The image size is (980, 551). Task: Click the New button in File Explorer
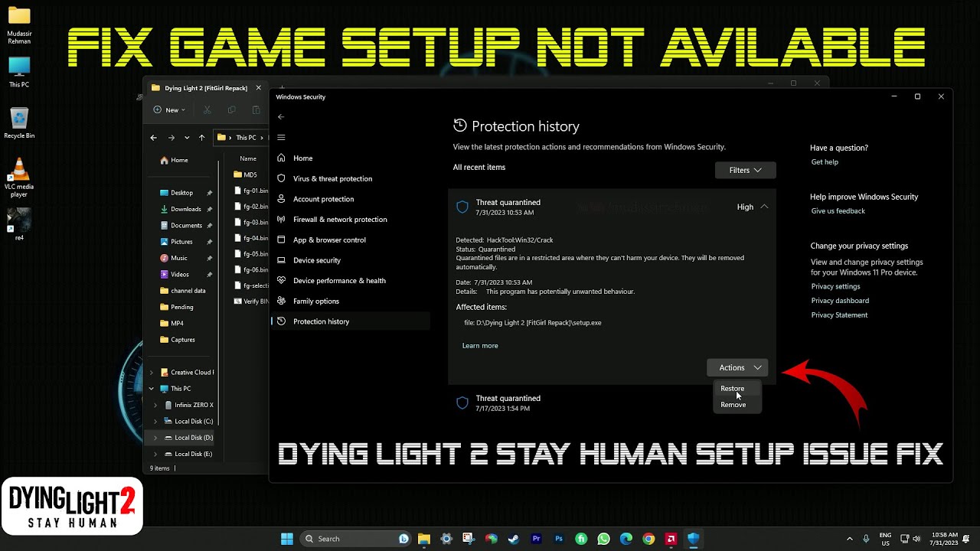169,109
